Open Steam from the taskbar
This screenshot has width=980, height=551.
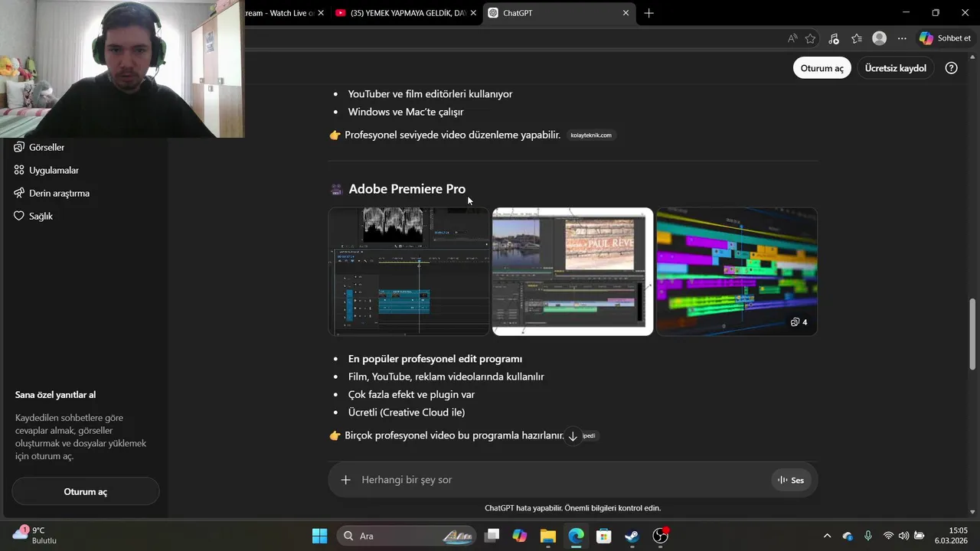[x=632, y=536]
